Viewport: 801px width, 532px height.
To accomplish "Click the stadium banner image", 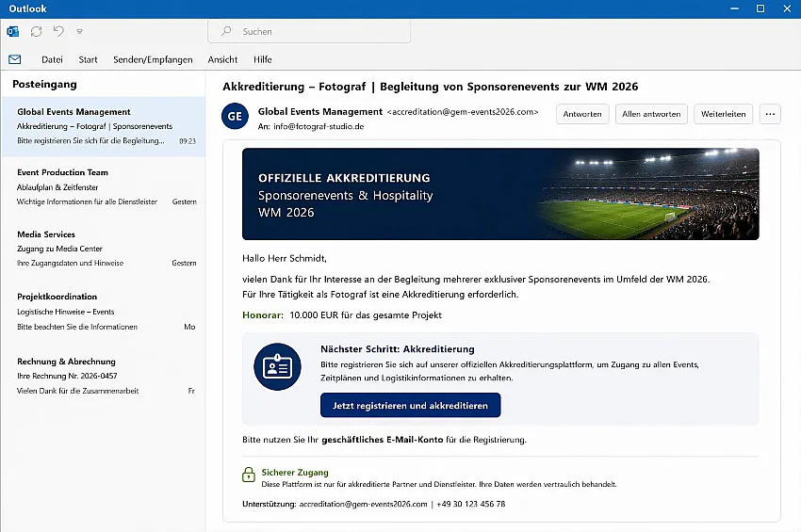I will (x=500, y=194).
